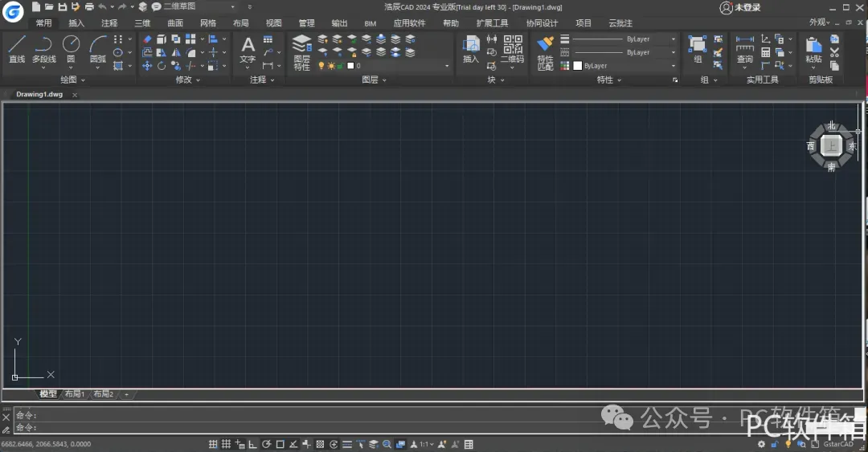Image resolution: width=868 pixels, height=452 pixels.
Task: Switch to the 视图 ribbon tab
Action: pos(273,23)
